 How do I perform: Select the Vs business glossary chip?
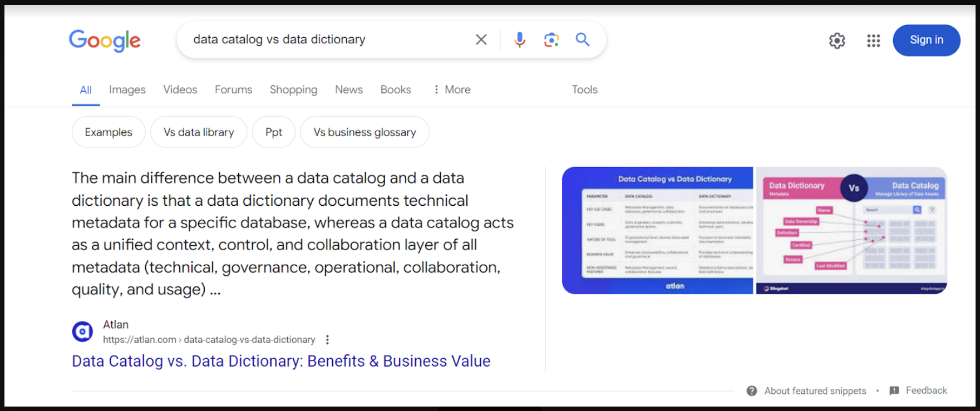(x=365, y=132)
